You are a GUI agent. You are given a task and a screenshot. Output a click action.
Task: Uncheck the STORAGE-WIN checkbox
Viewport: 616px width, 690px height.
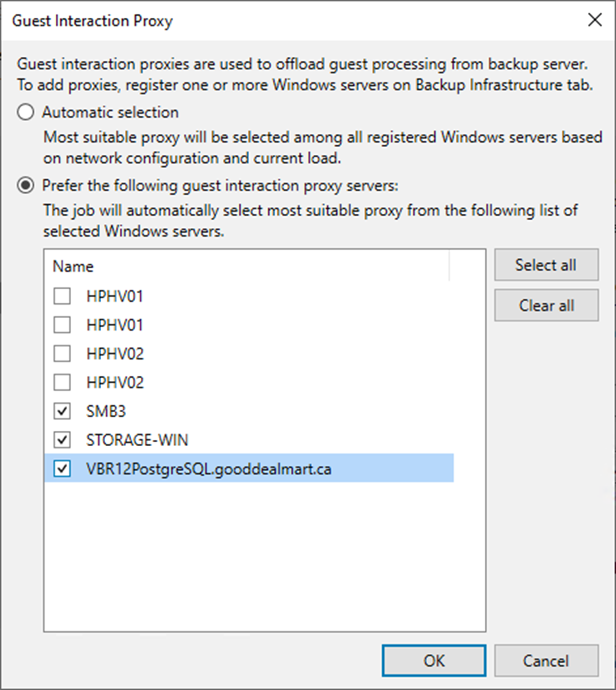click(x=62, y=440)
